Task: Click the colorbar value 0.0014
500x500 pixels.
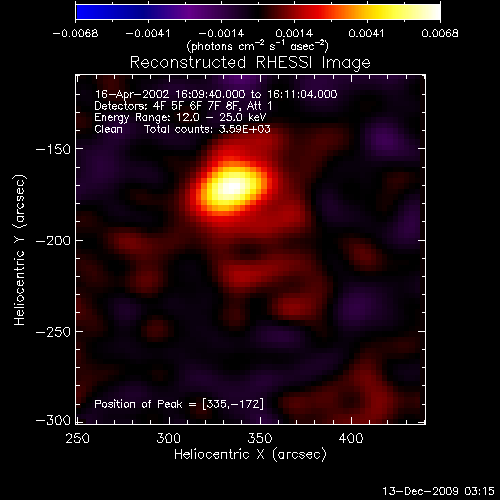Action: tap(294, 34)
